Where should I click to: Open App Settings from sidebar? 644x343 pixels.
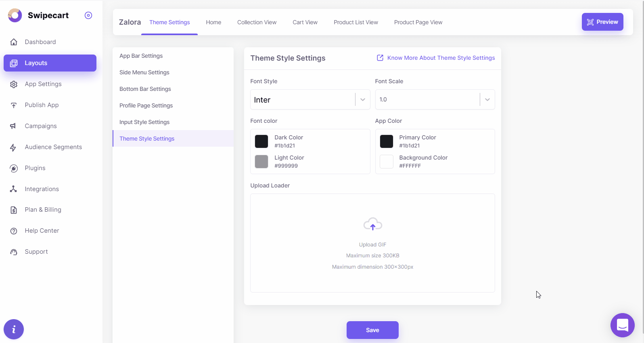tap(50, 84)
